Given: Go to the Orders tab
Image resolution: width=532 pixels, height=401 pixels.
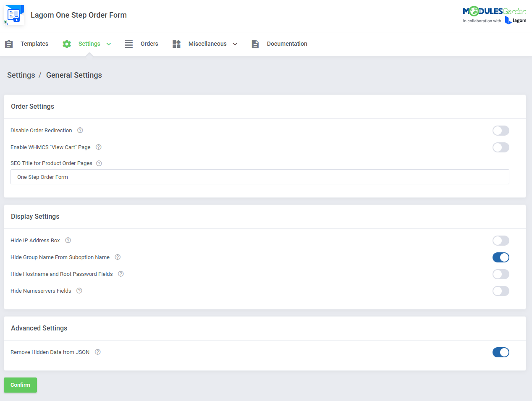Looking at the screenshot, I should click(149, 44).
